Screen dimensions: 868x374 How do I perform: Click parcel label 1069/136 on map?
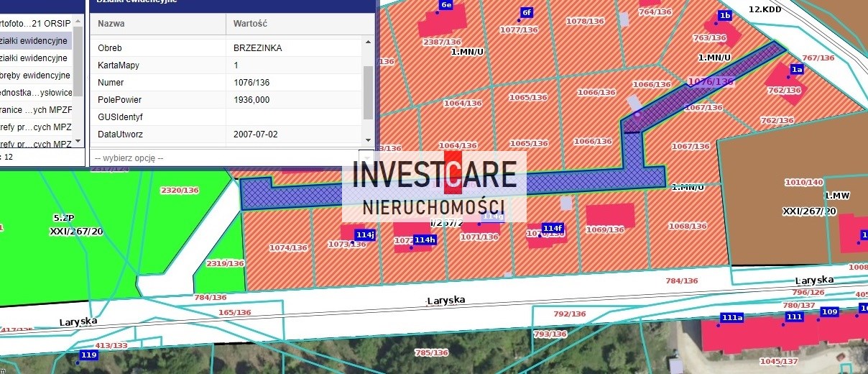coord(604,229)
